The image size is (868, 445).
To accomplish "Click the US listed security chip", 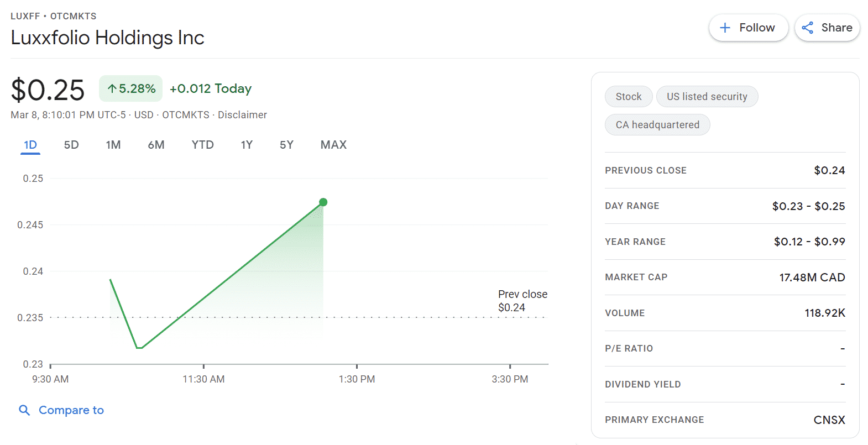I will (707, 97).
